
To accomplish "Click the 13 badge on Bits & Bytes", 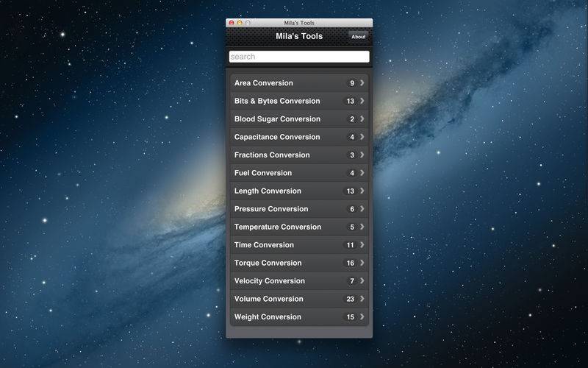I will [x=351, y=101].
